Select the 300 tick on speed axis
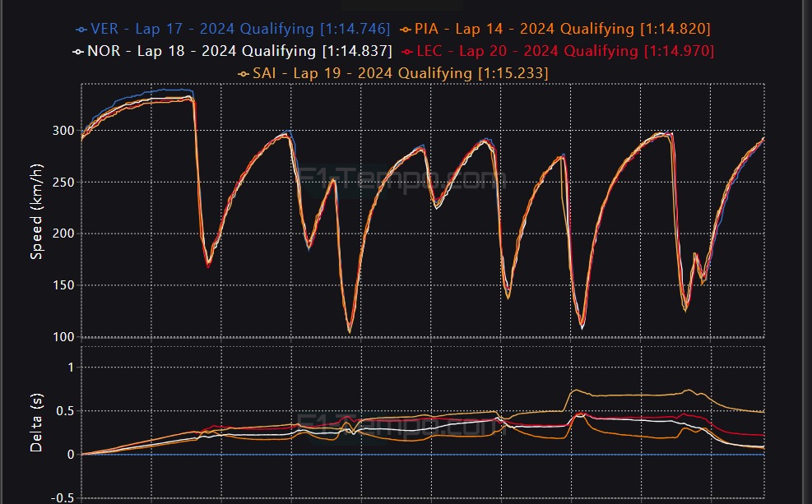 pyautogui.click(x=63, y=131)
